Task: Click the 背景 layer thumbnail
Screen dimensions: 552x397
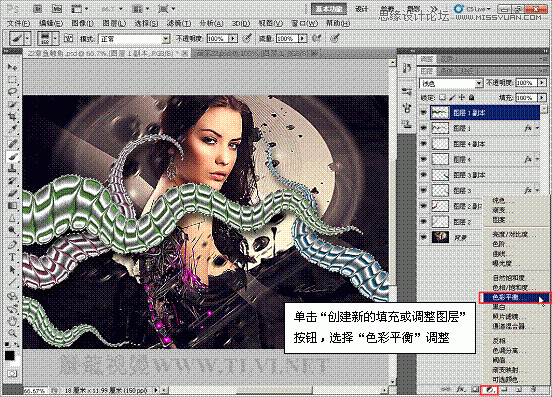Action: 440,238
